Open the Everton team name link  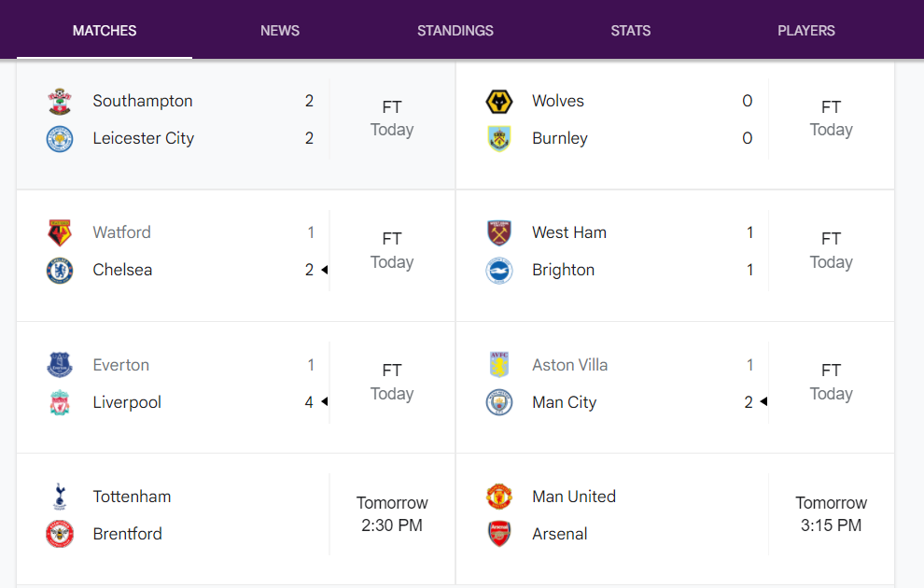121,365
